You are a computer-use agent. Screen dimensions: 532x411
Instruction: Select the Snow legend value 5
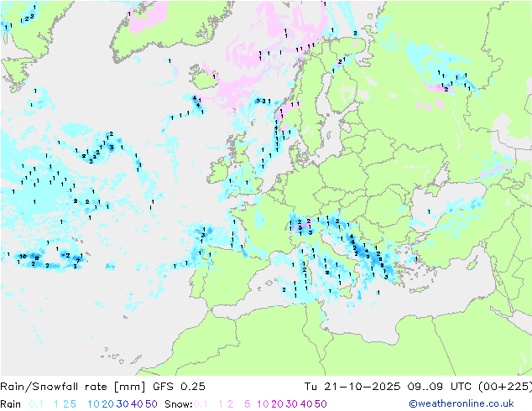click(248, 404)
